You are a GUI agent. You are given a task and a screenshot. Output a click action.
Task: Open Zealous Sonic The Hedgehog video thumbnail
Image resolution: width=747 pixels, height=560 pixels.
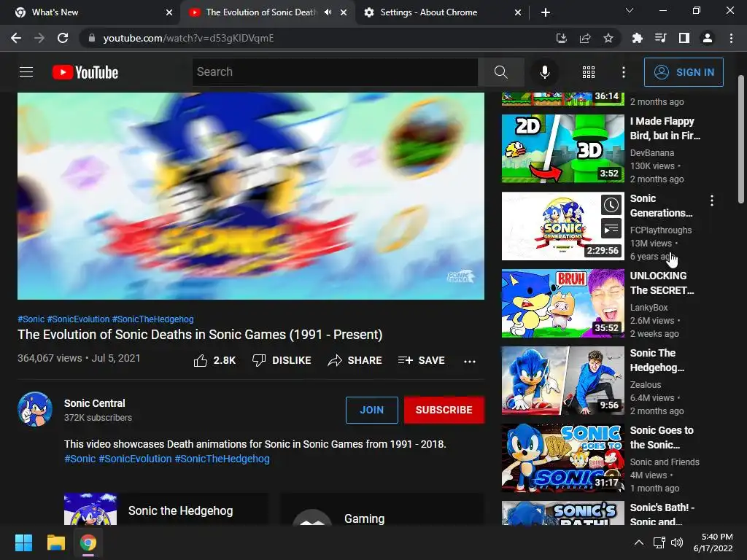(562, 381)
